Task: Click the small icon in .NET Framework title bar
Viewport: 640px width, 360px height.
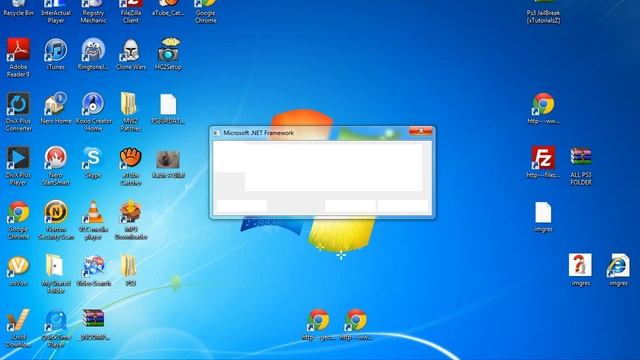Action: tap(216, 133)
